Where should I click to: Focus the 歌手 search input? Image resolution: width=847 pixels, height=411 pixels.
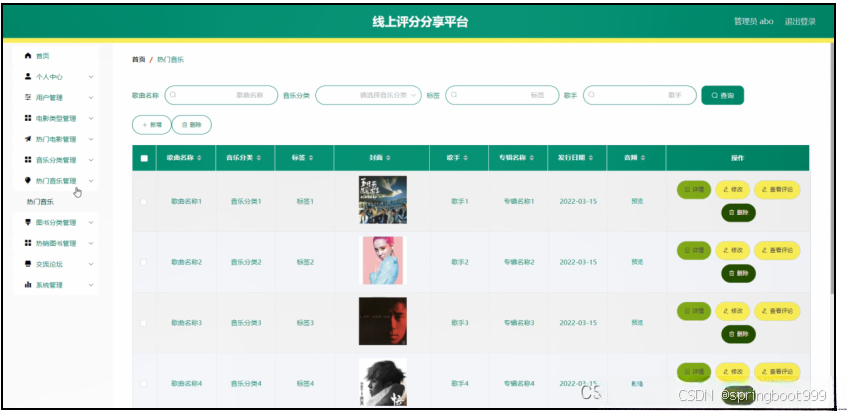[x=640, y=95]
